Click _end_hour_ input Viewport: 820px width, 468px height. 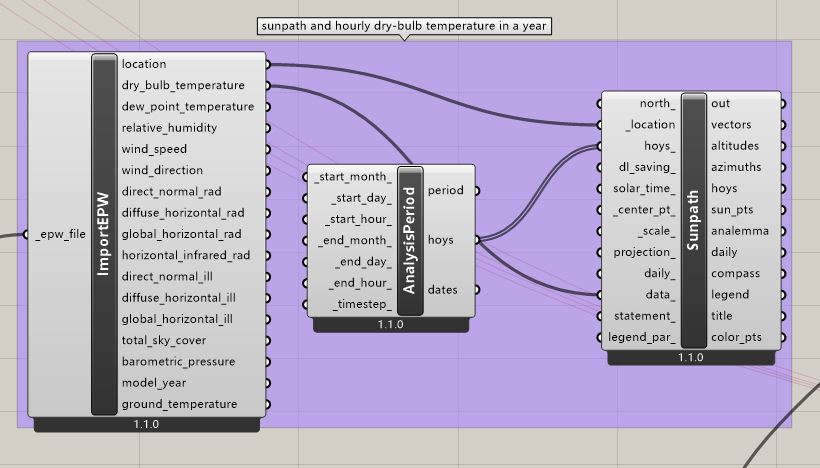[360, 283]
